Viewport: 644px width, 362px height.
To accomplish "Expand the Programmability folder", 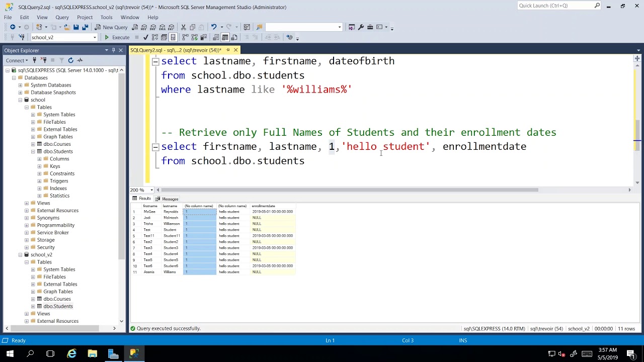I will click(27, 225).
